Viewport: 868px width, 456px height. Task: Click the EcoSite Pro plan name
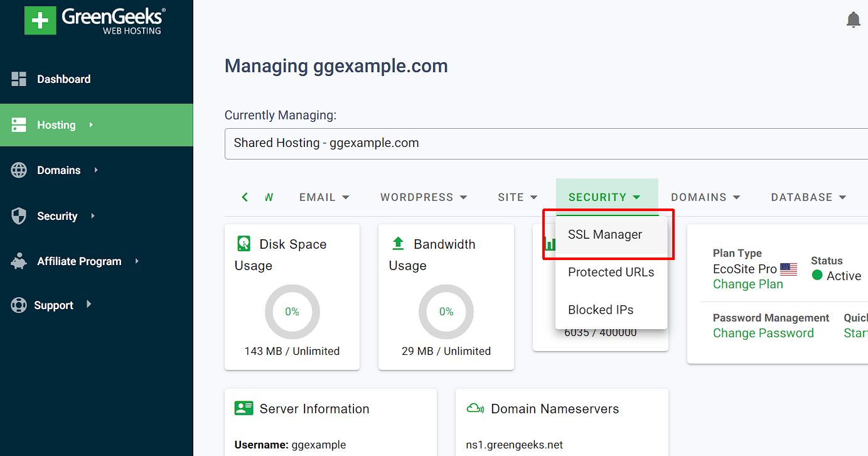coord(745,269)
